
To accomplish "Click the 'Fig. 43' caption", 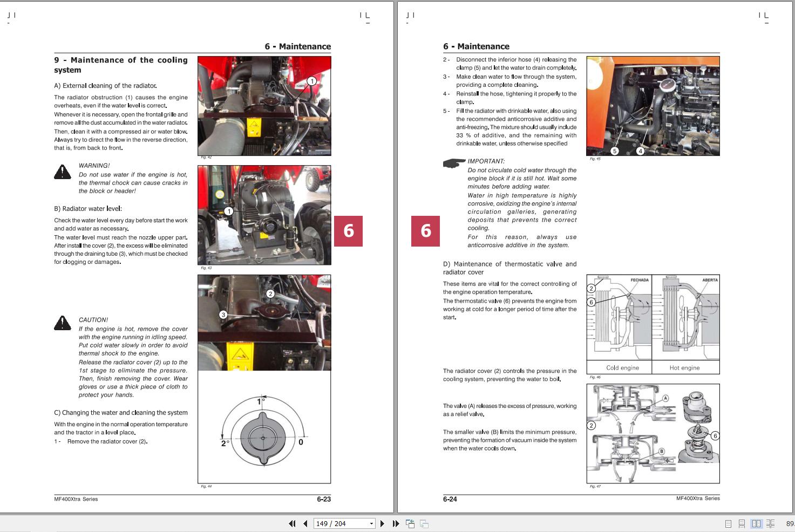I will (x=206, y=268).
